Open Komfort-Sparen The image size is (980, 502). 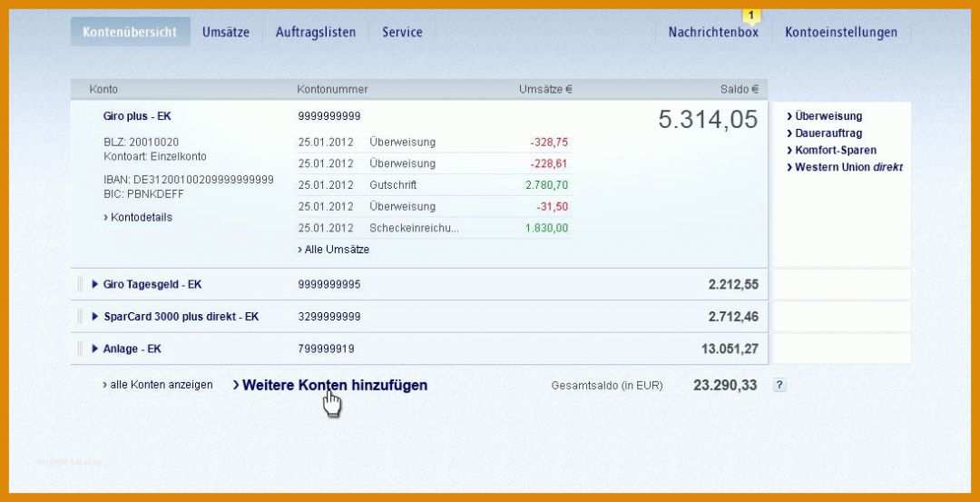coord(832,150)
